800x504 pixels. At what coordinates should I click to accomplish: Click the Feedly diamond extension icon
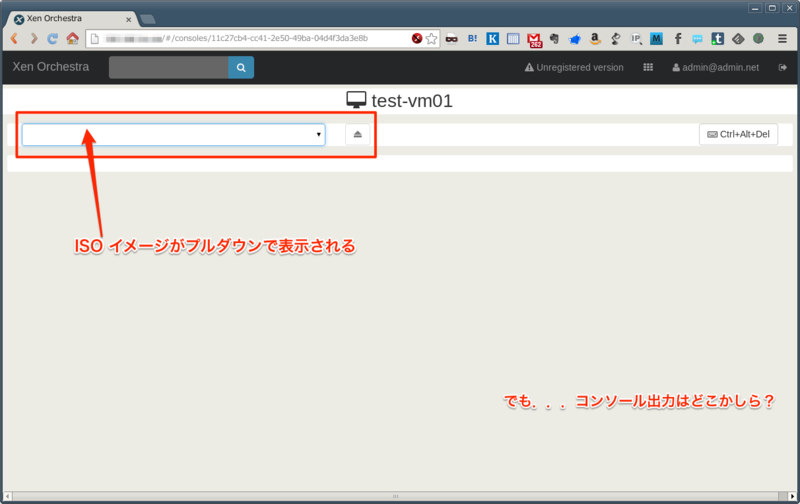(738, 38)
